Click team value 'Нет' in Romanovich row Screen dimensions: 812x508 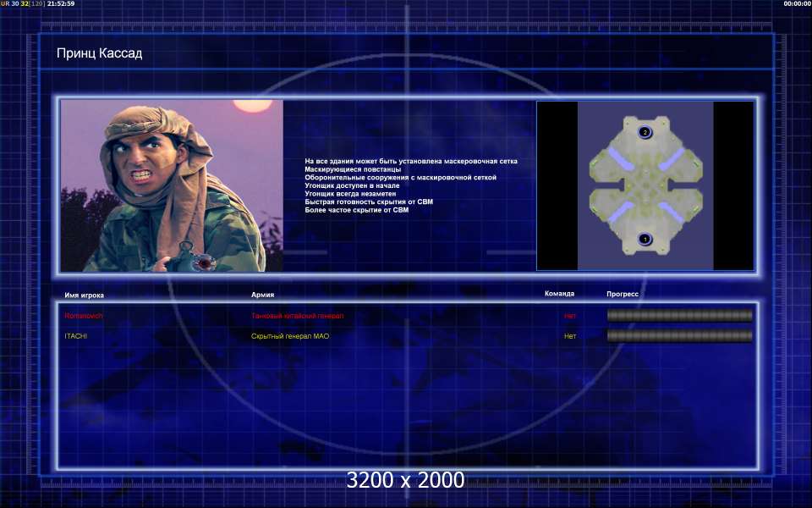569,316
